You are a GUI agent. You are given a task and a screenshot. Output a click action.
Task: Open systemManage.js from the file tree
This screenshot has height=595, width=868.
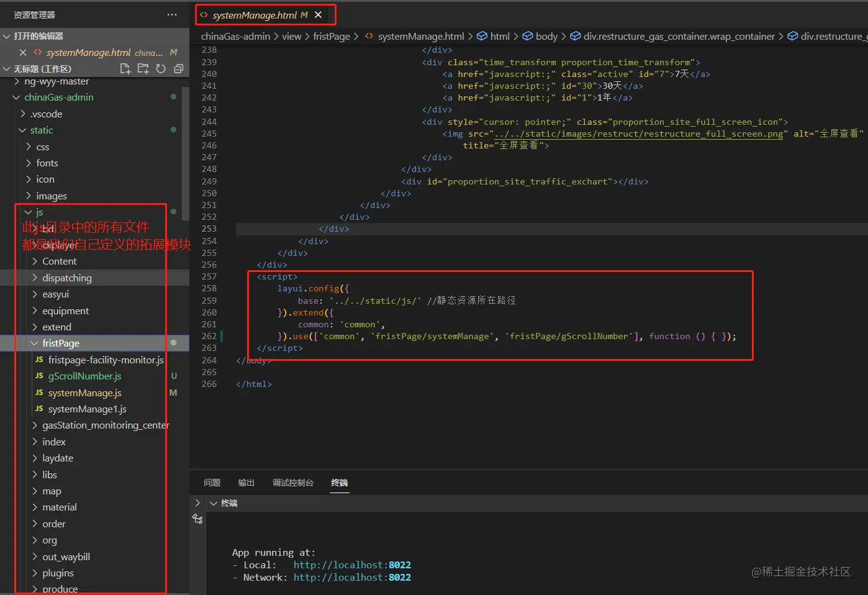point(84,393)
